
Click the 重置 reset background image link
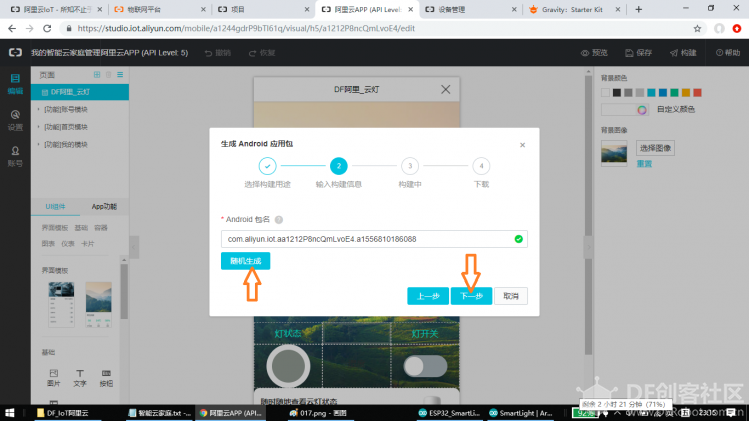click(644, 164)
